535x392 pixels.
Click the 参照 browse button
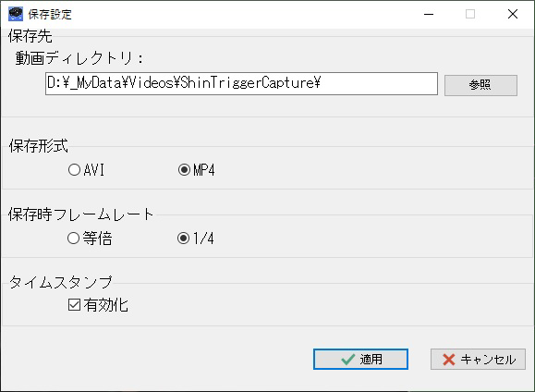point(480,85)
